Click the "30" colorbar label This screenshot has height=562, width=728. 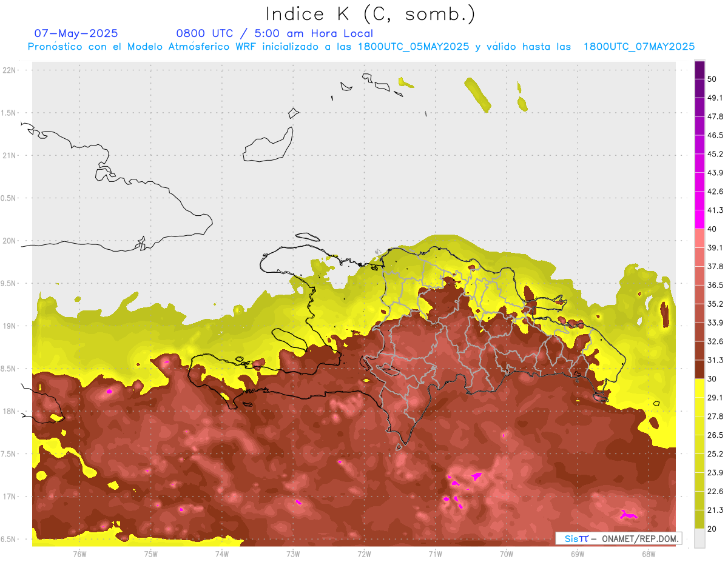click(x=712, y=379)
